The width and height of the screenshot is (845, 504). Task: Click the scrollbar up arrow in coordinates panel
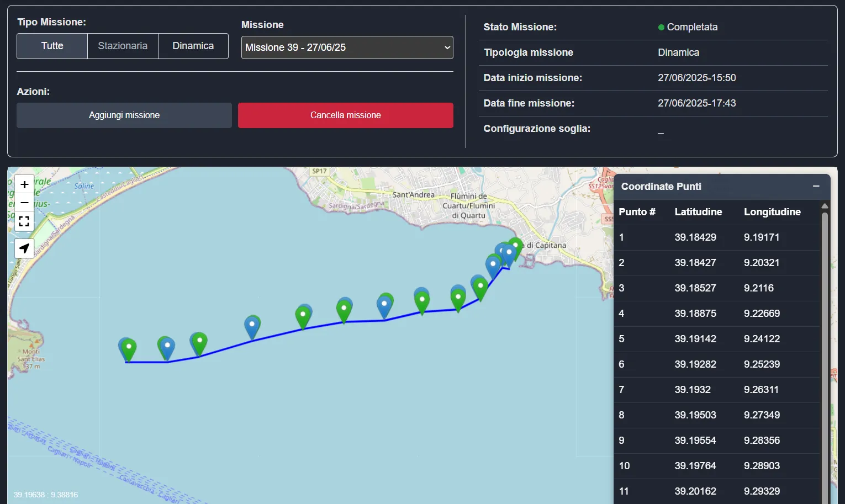click(825, 206)
